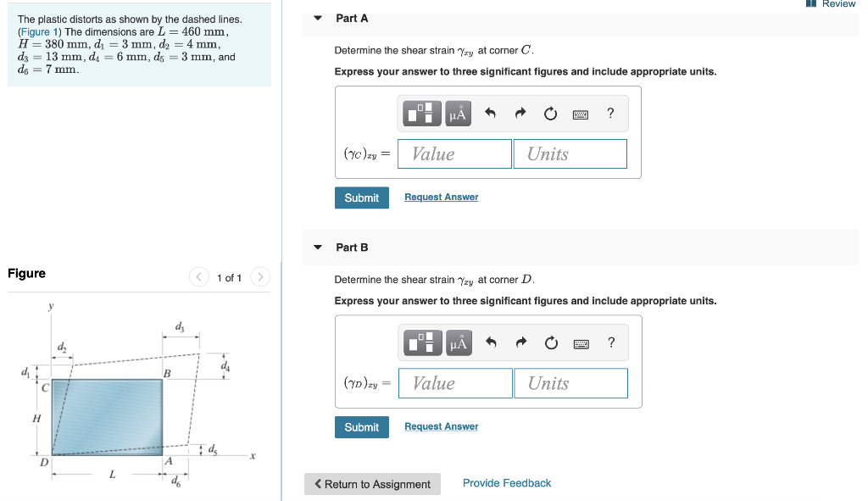This screenshot has width=868, height=501.
Task: Click Request Answer under Part A
Action: pyautogui.click(x=441, y=197)
